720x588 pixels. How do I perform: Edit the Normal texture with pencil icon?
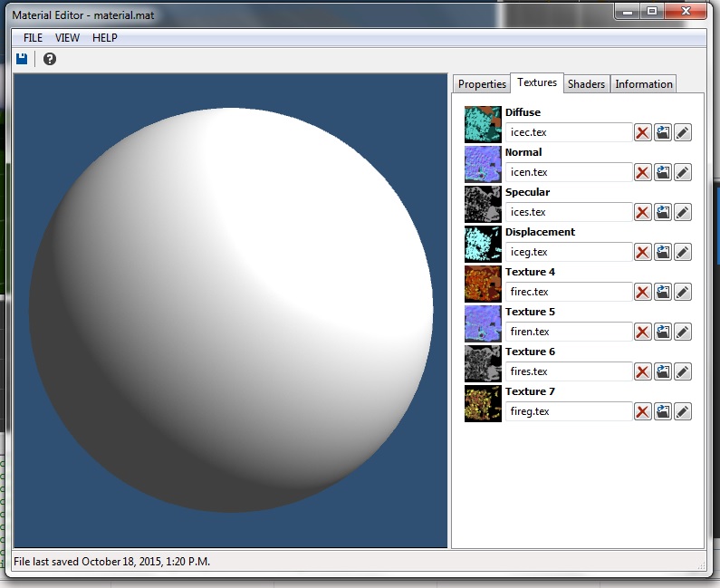click(683, 172)
